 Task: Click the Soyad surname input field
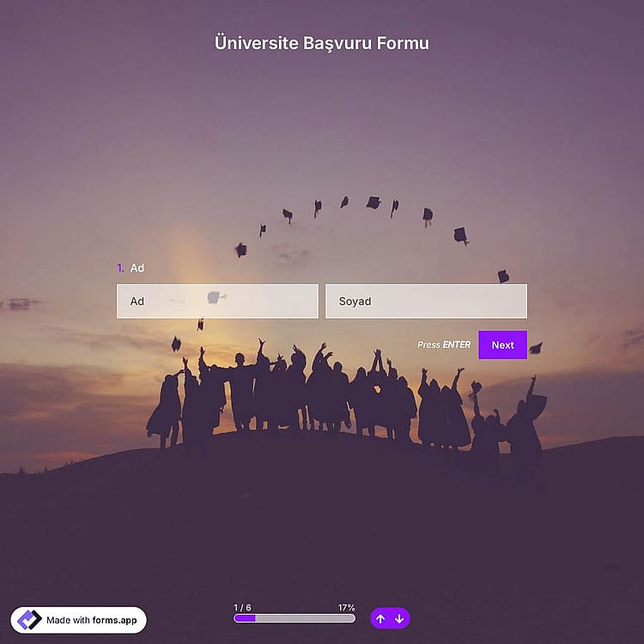click(x=426, y=301)
